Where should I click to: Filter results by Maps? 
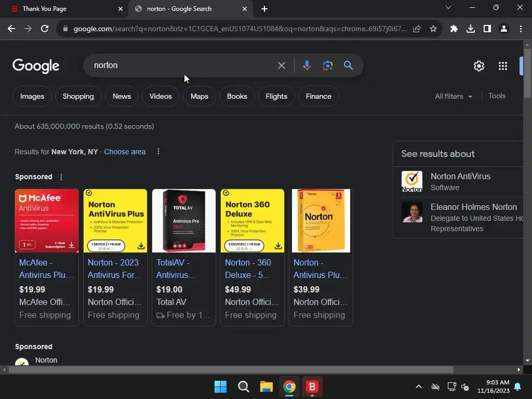[199, 96]
